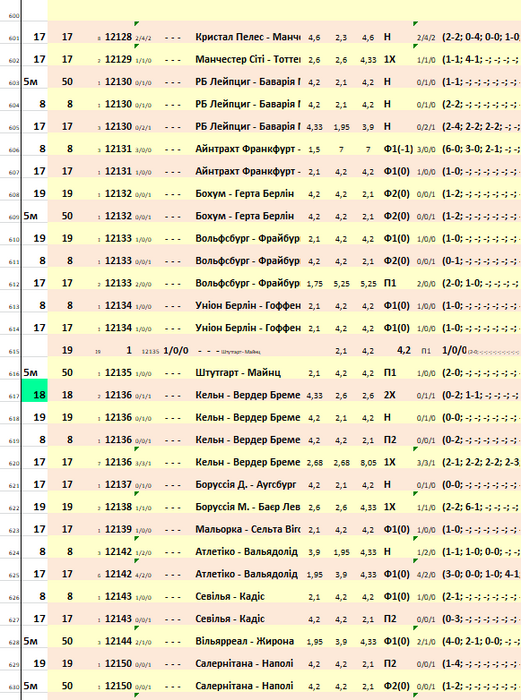Screen dimensions: 521x700
Task: Click the 'Боруссія М. - Баєр Лев' cell
Action: (x=248, y=507)
